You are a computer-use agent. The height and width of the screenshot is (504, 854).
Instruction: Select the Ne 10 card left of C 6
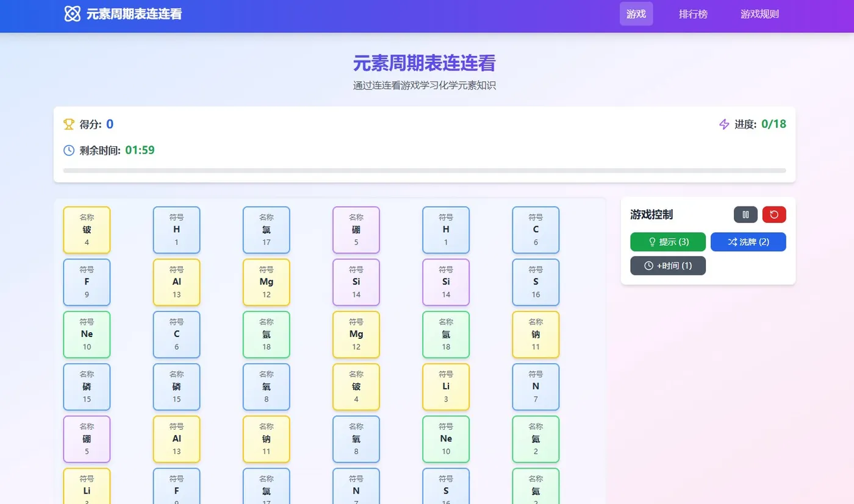point(87,335)
